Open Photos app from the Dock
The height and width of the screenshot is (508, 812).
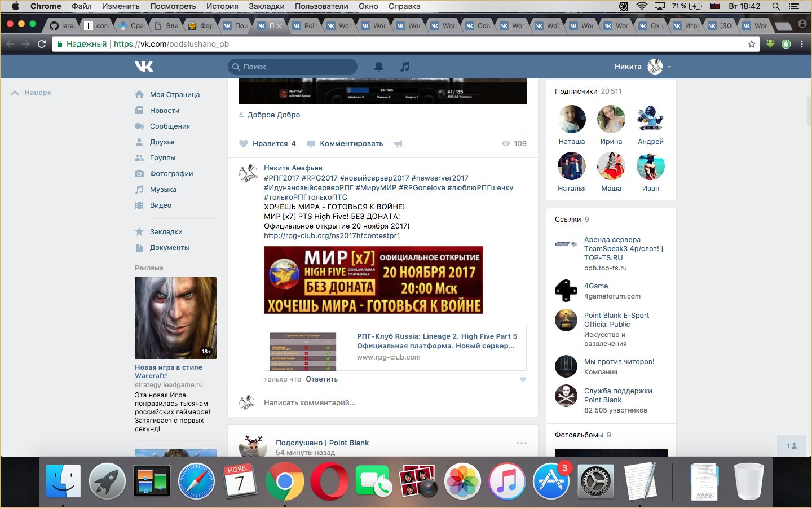point(462,481)
